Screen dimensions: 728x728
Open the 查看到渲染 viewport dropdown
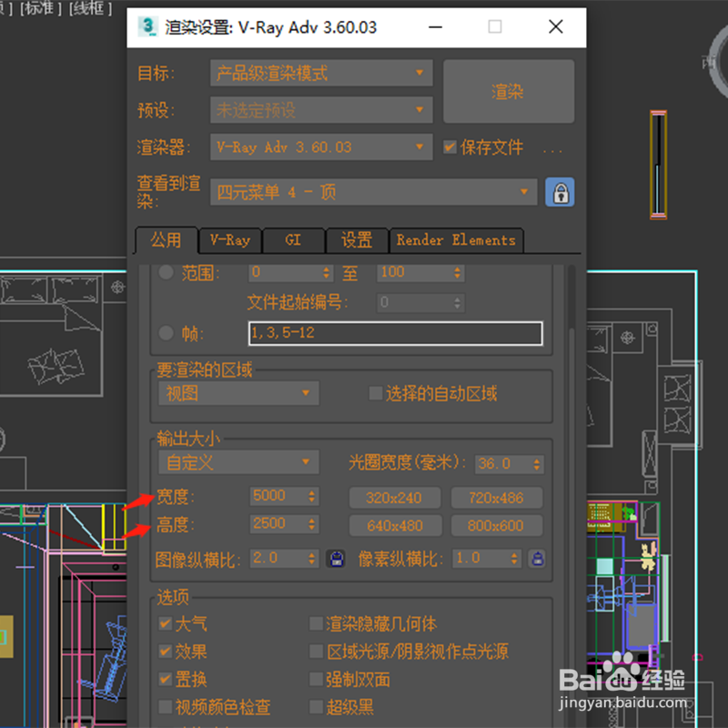[x=374, y=192]
